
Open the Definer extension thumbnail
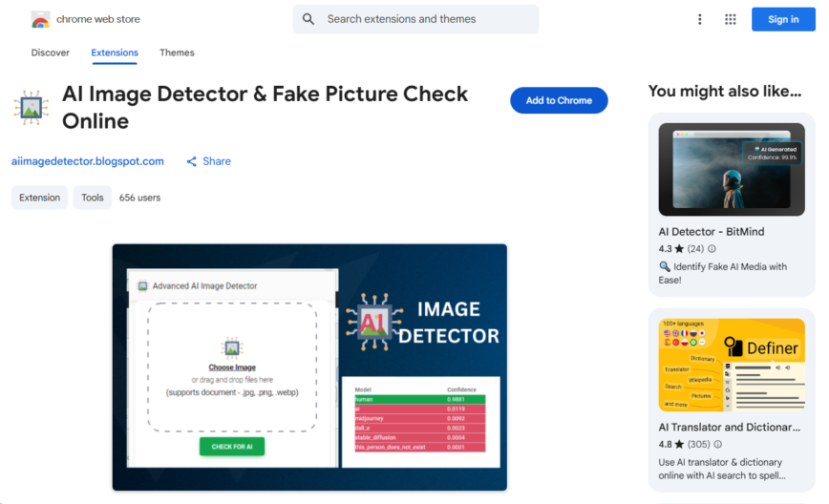click(732, 365)
